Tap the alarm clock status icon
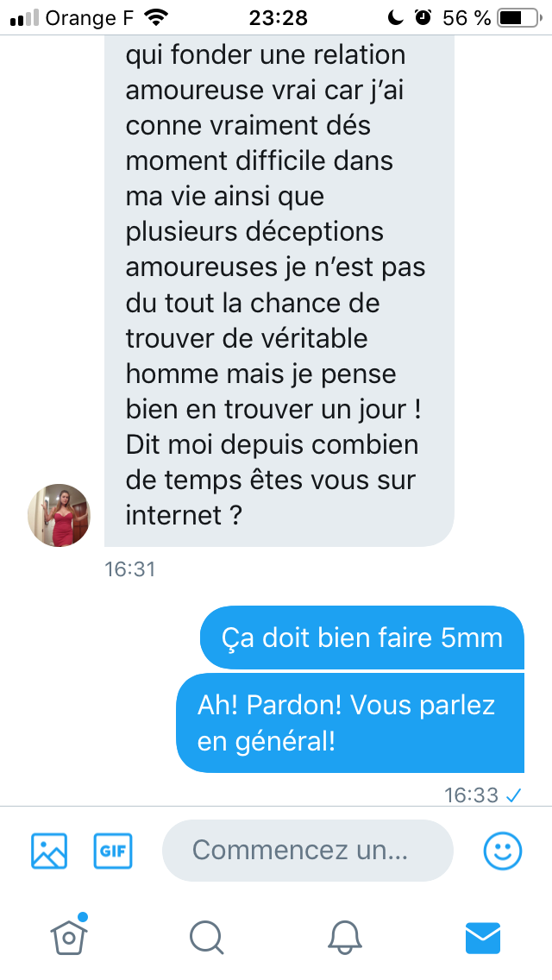 [423, 17]
